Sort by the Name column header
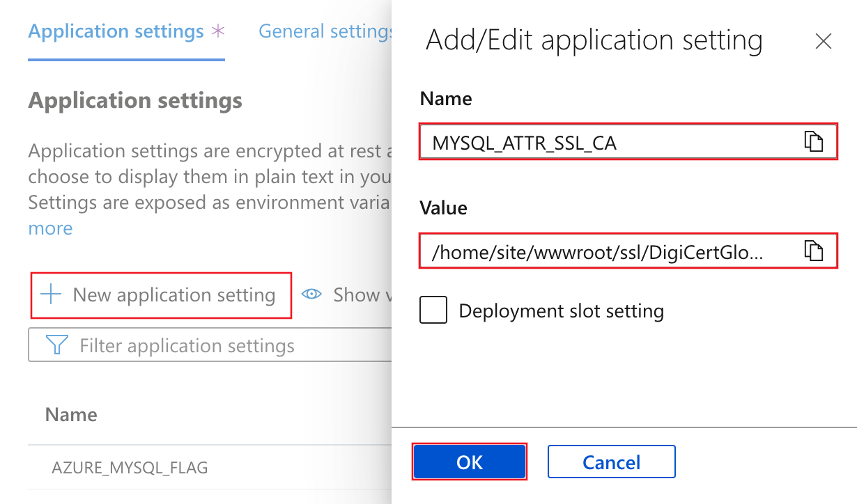This screenshot has width=857, height=504. (71, 415)
